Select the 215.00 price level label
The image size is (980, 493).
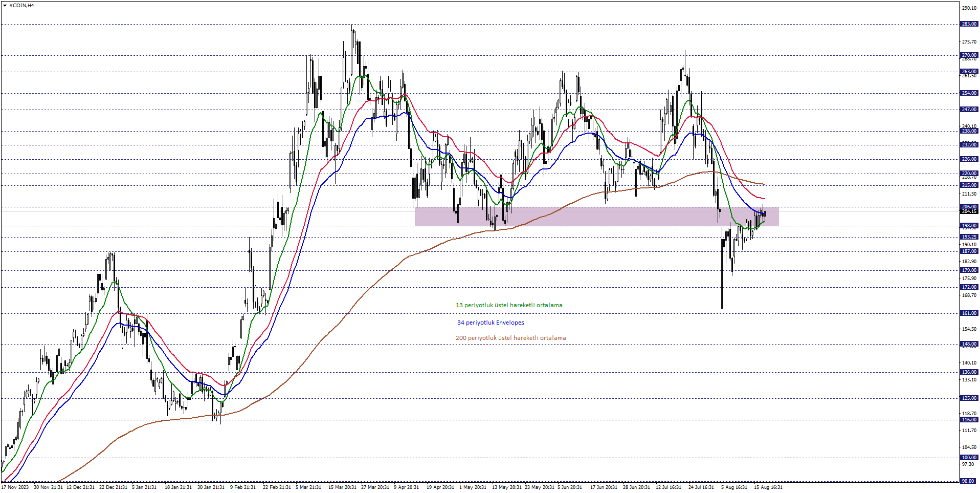click(x=969, y=185)
